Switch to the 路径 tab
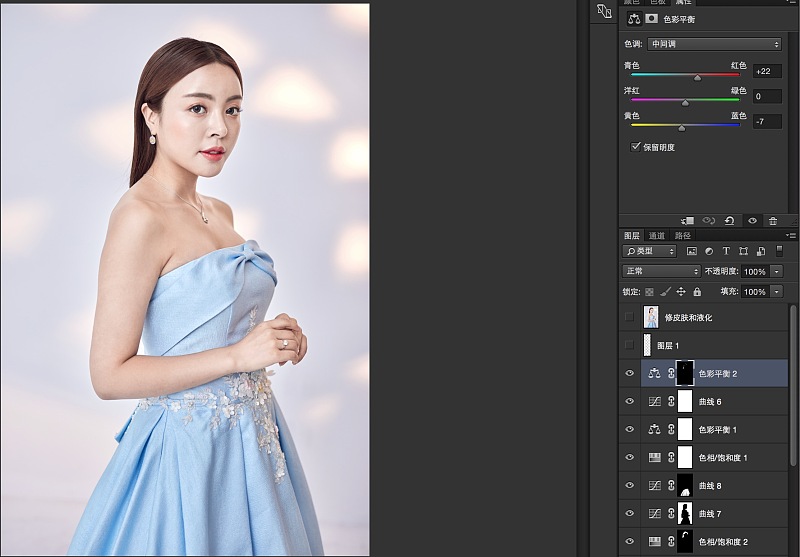This screenshot has height=557, width=800. 683,236
